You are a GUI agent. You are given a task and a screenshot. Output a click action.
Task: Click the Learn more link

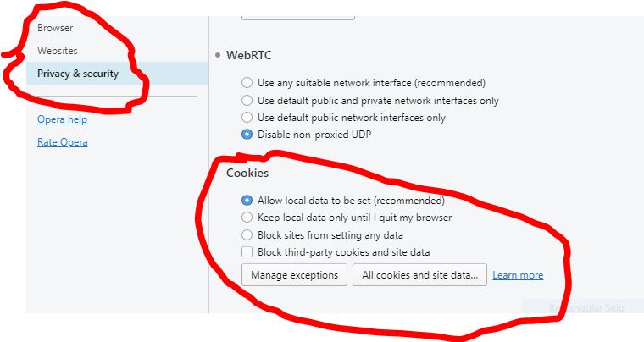tap(518, 275)
